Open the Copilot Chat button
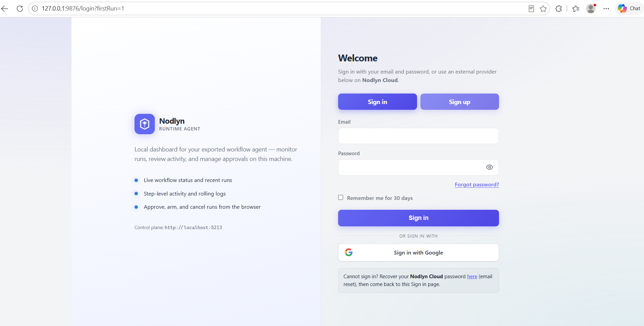The width and height of the screenshot is (644, 326). 629,8
